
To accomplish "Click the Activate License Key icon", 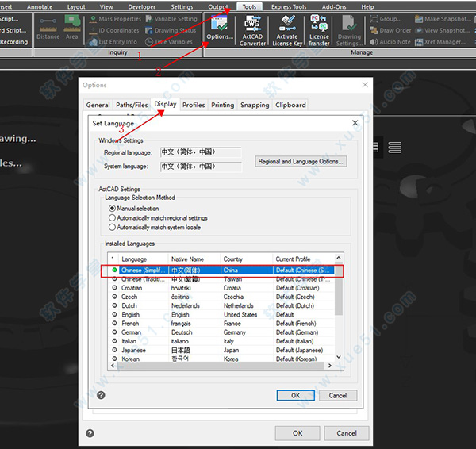I will click(287, 30).
